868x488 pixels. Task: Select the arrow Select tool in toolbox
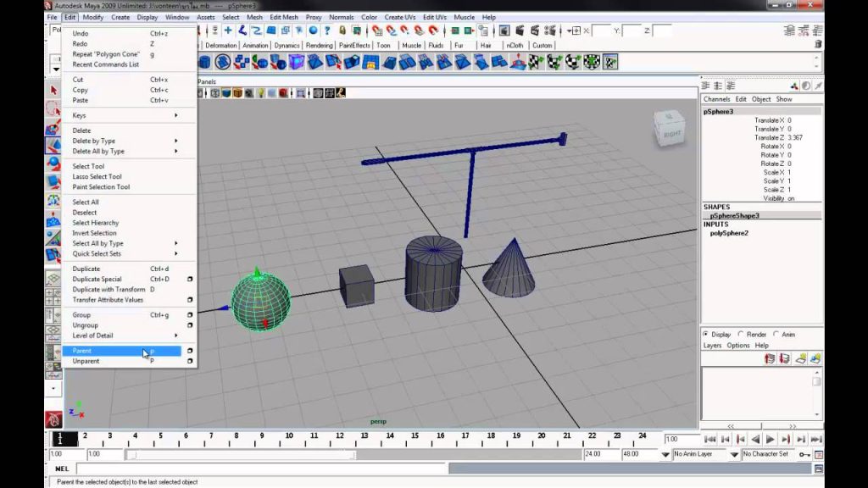click(x=53, y=90)
